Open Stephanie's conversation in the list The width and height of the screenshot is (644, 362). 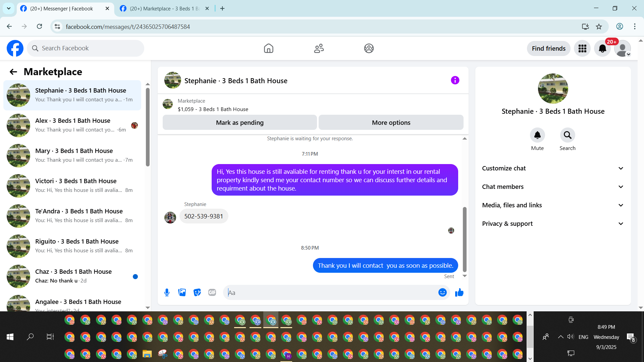72,95
